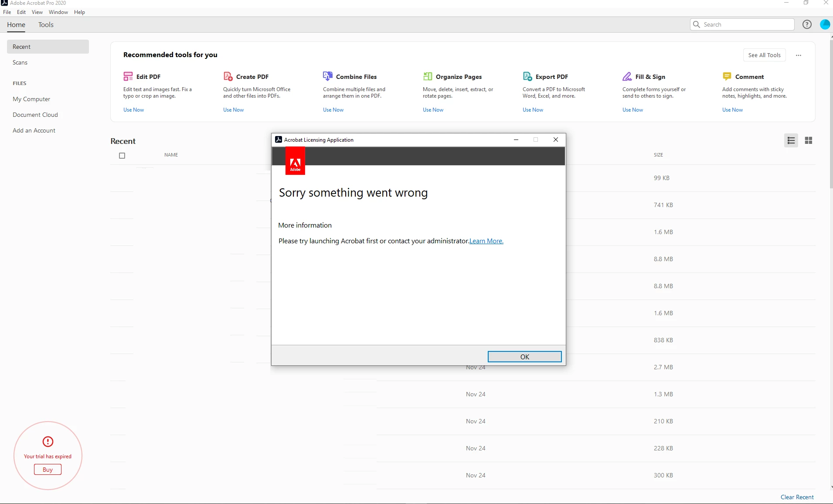The image size is (833, 504).
Task: Toggle the select-all checkbox beside NAME
Action: tap(122, 156)
